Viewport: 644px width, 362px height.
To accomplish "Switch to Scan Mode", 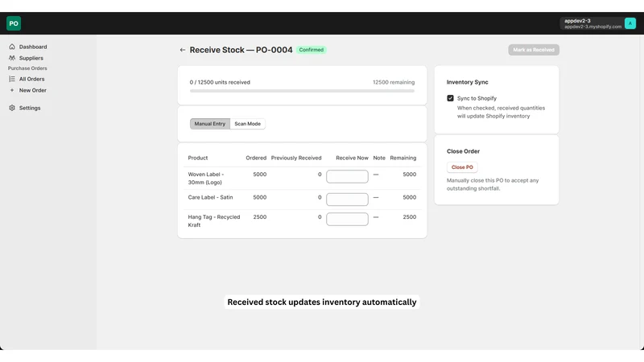I will [x=248, y=124].
